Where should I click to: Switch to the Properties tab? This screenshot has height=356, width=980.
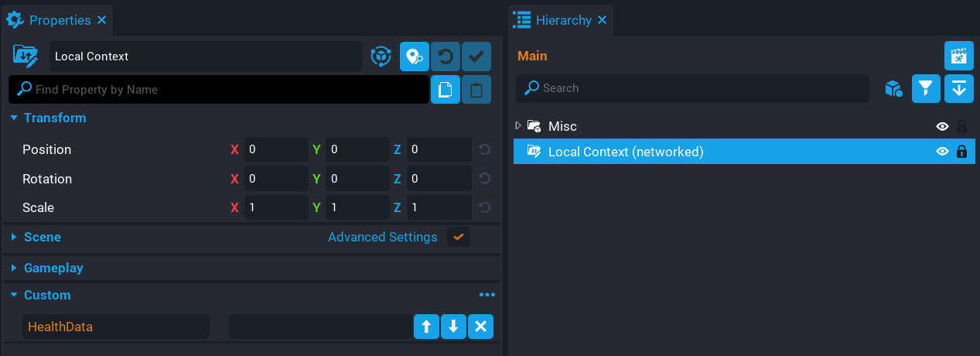click(60, 20)
